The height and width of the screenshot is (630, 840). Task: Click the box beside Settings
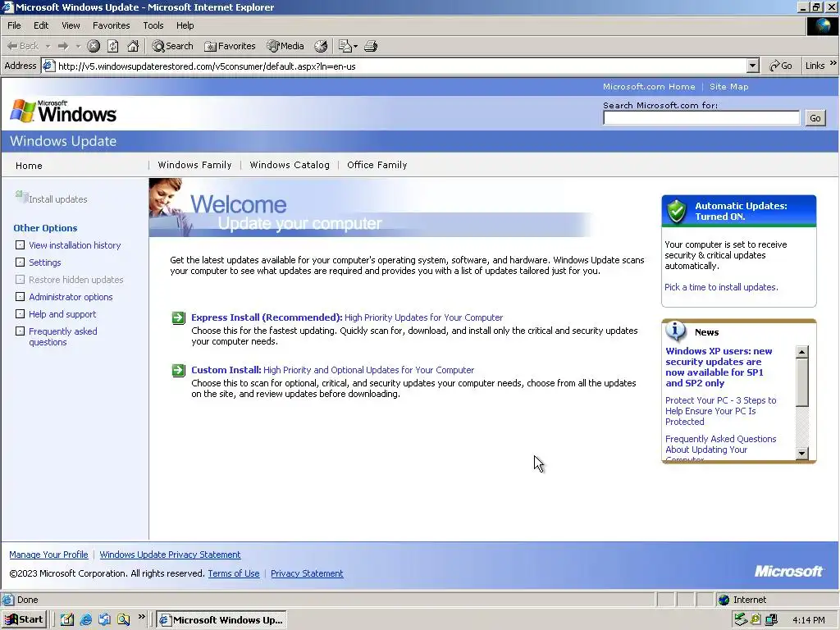(20, 262)
